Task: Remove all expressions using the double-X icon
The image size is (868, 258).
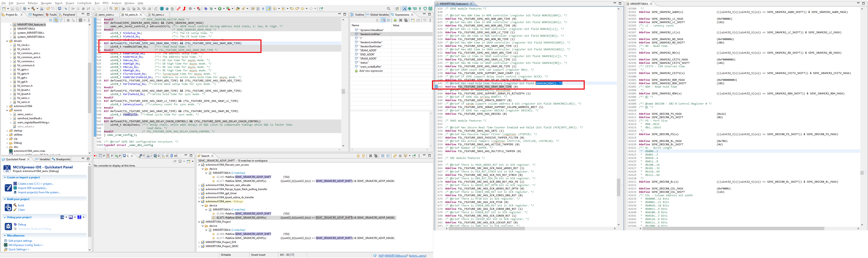Action: click(406, 20)
